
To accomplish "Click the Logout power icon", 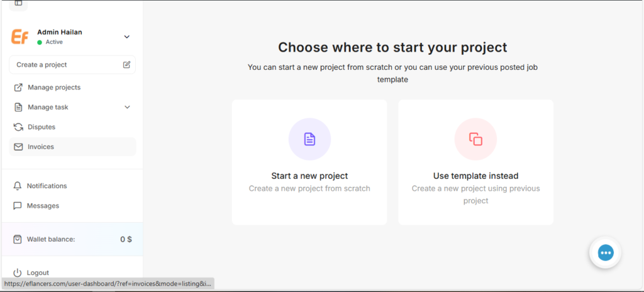I will click(x=18, y=272).
